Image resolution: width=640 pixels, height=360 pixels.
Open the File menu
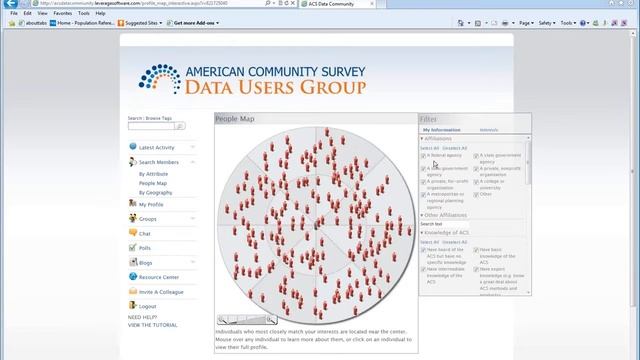coord(14,13)
